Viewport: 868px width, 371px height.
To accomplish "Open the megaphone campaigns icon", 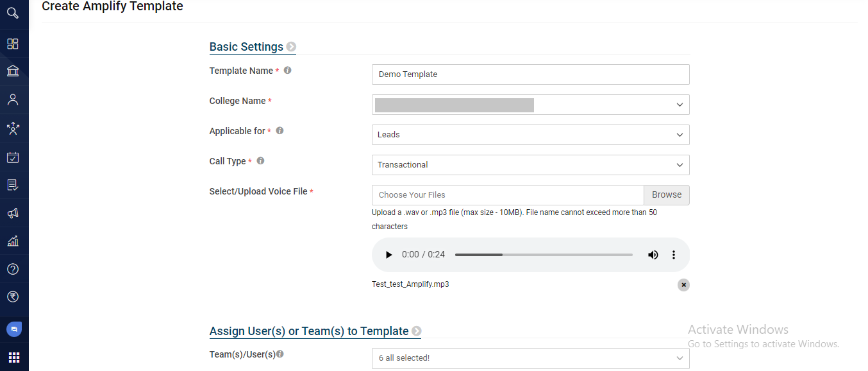I will [13, 213].
